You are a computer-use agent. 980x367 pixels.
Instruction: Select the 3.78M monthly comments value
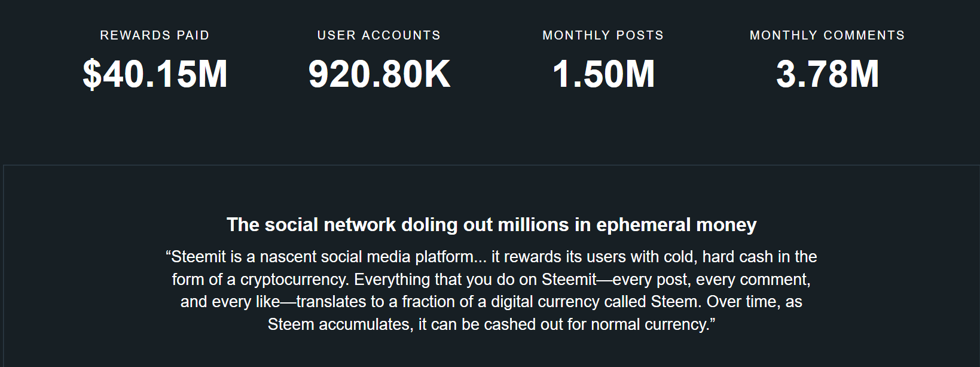(x=828, y=74)
